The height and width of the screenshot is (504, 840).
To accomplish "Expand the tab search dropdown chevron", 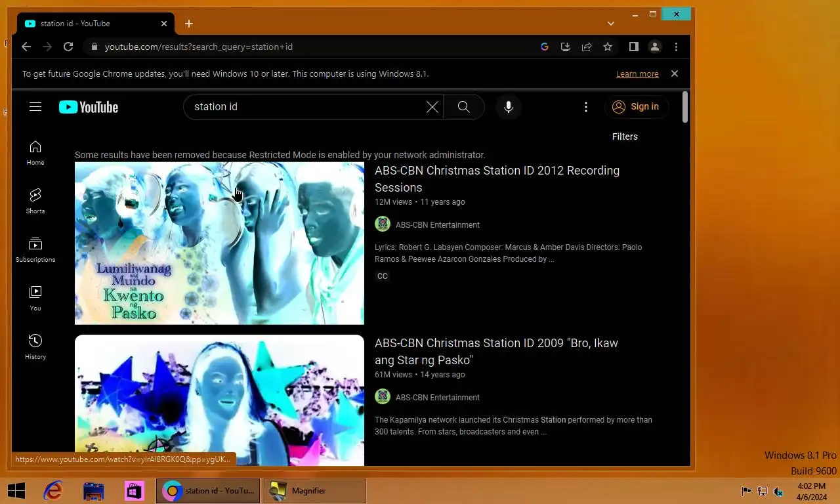I will coord(611,24).
